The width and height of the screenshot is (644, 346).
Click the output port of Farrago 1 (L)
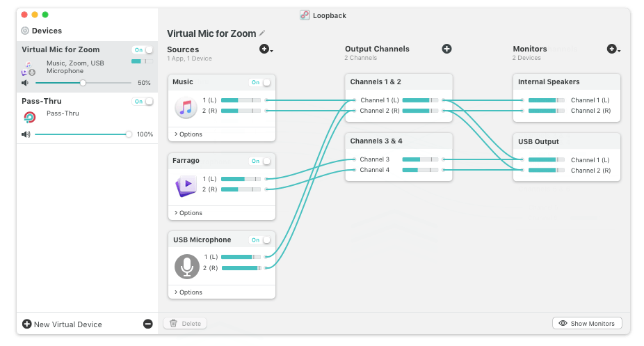point(266,179)
